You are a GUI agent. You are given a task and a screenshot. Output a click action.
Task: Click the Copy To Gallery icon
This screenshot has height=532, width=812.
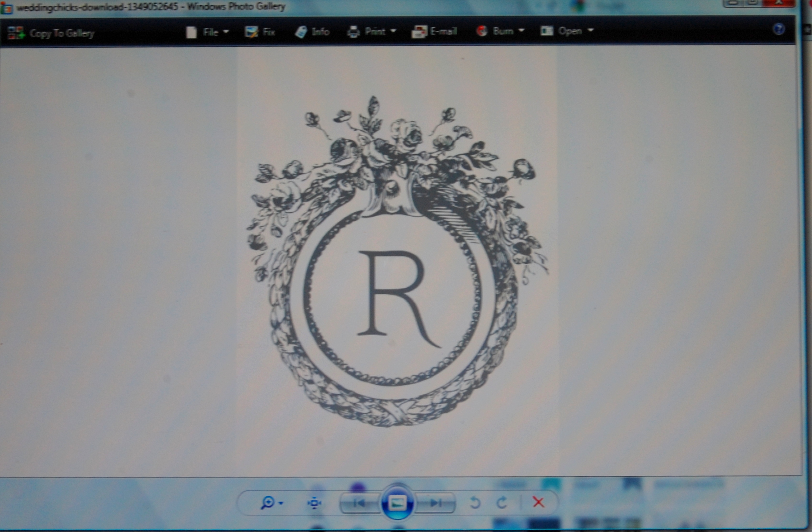[16, 33]
